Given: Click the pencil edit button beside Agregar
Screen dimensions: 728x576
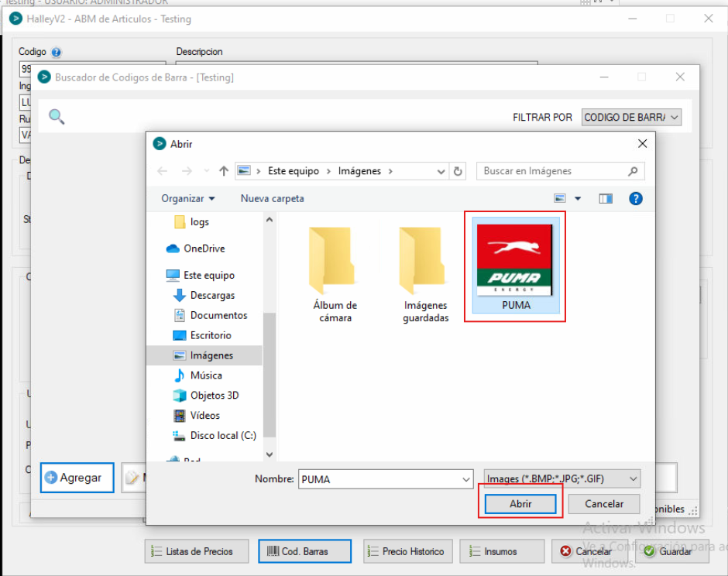Looking at the screenshot, I should pyautogui.click(x=133, y=478).
